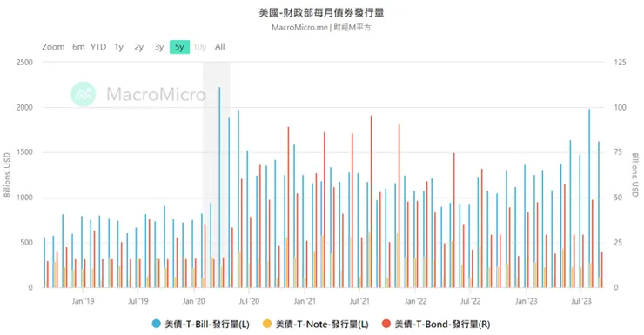Image resolution: width=644 pixels, height=335 pixels.
Task: Click the 75 right axis value
Action: pos(618,152)
